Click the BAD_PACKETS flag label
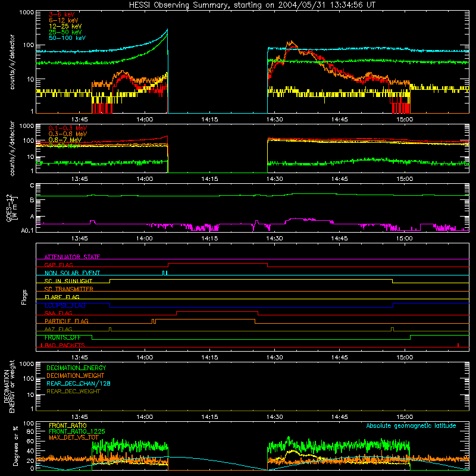The height and width of the screenshot is (476, 476). click(64, 345)
